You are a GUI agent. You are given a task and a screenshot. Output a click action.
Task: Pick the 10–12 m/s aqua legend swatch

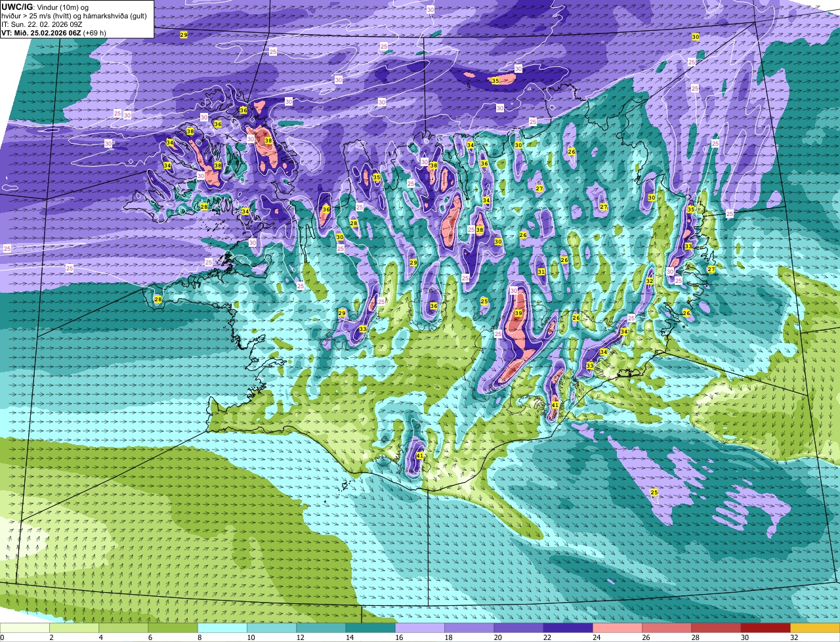[x=272, y=628]
